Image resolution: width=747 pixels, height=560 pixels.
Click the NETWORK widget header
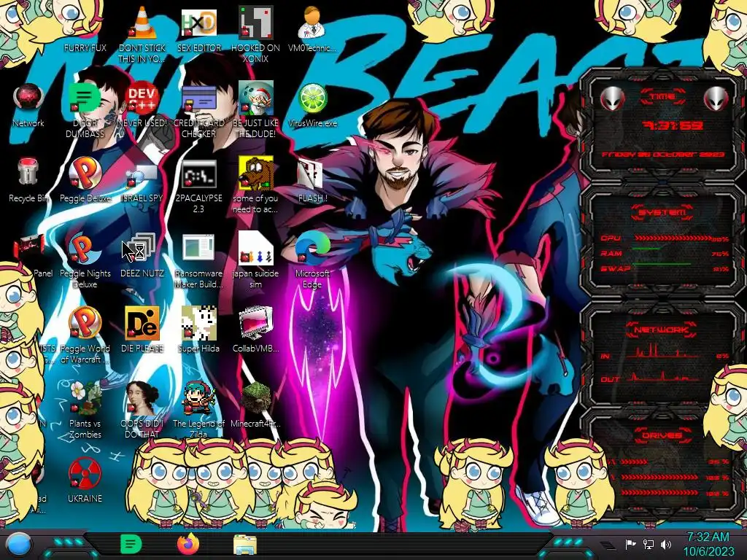(x=661, y=330)
